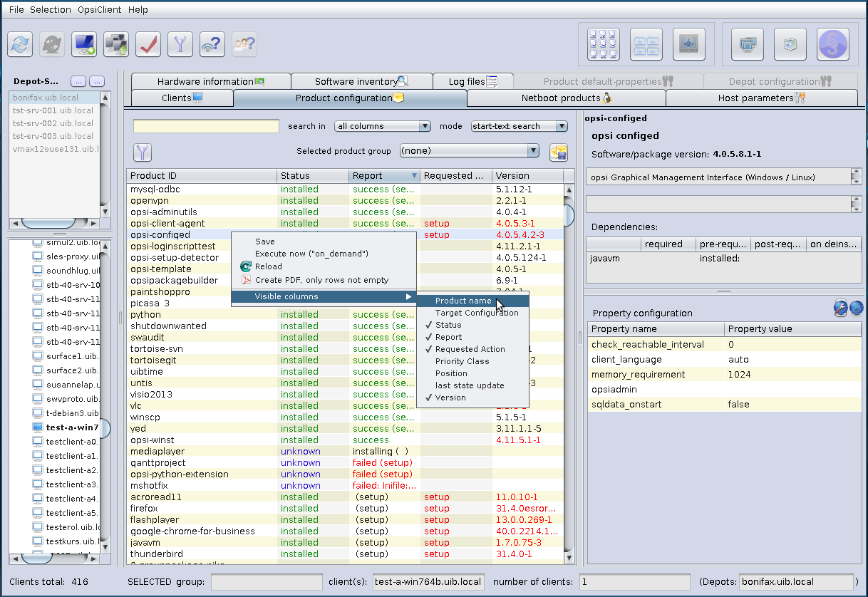Switch to Host parameters tab
868x597 pixels.
click(762, 98)
